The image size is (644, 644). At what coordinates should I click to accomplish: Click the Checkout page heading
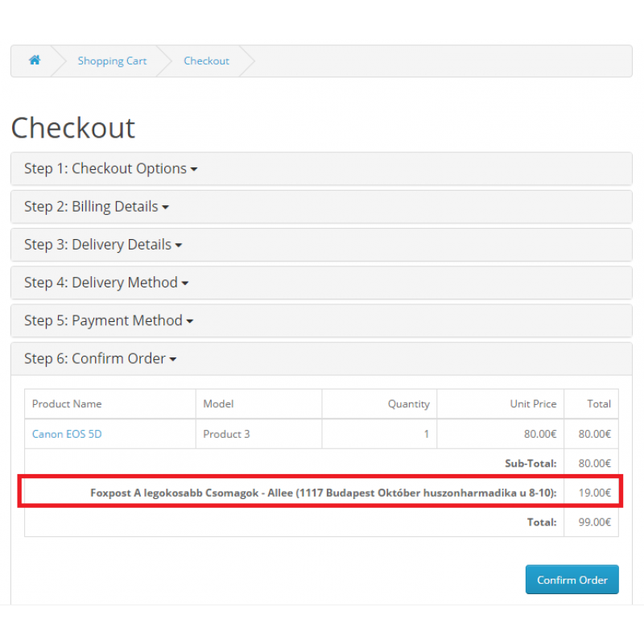click(73, 128)
